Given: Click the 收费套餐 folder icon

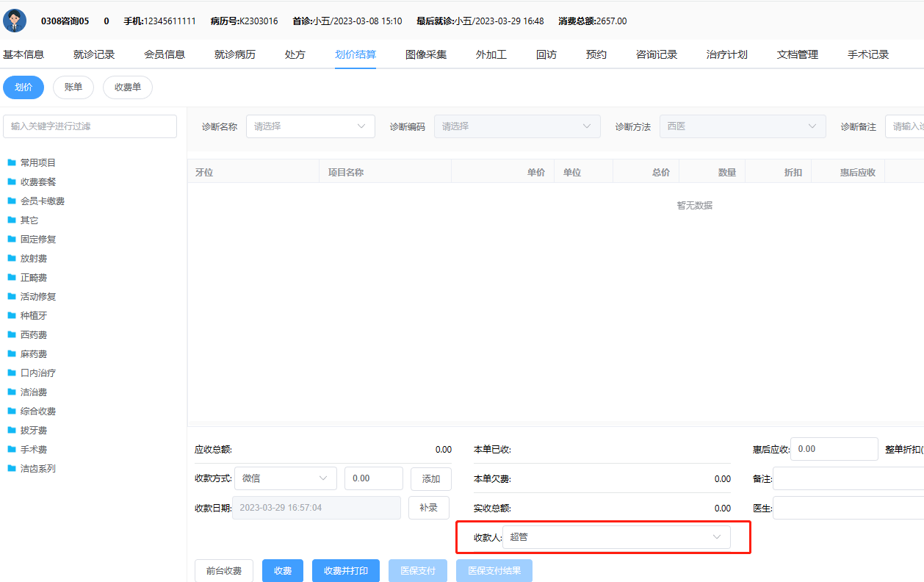Looking at the screenshot, I should point(12,182).
